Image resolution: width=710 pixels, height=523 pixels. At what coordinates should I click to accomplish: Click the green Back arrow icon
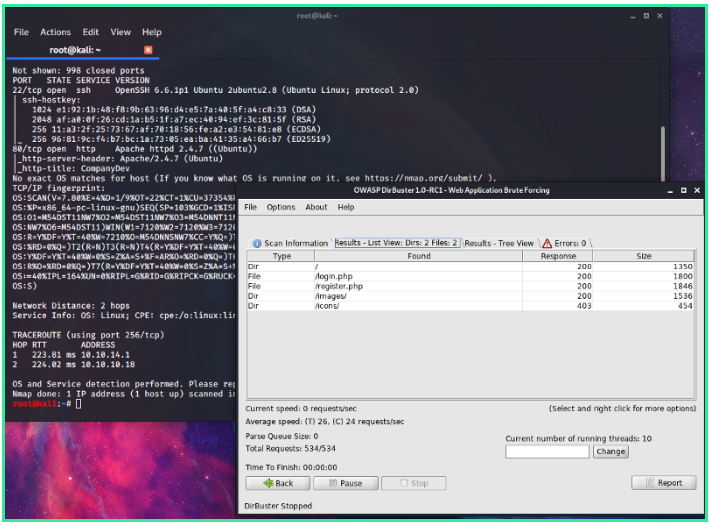pos(268,483)
